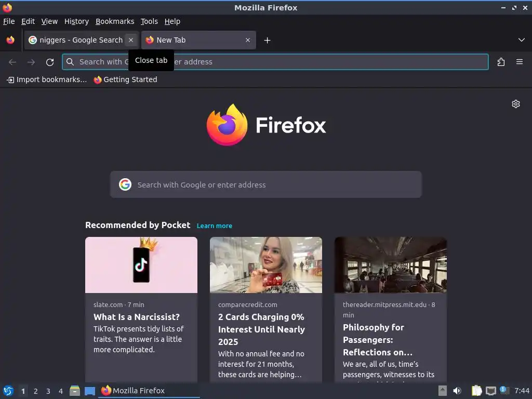
Task: Click the 'Recommended by Pocket' heading
Action: tap(138, 225)
